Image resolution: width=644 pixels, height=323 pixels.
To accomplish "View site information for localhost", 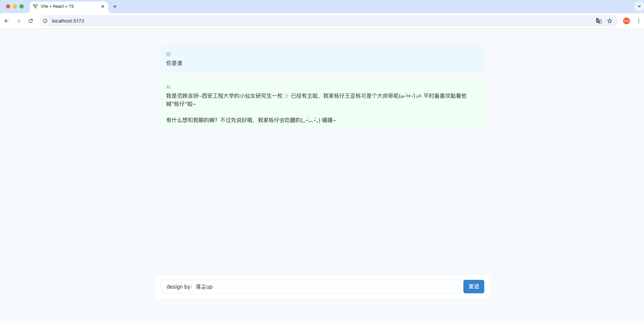I will pyautogui.click(x=45, y=21).
